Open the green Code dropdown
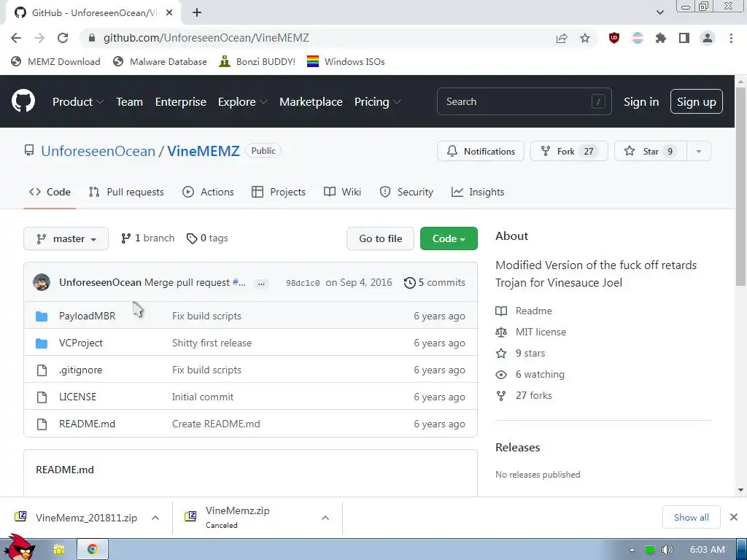 [449, 238]
